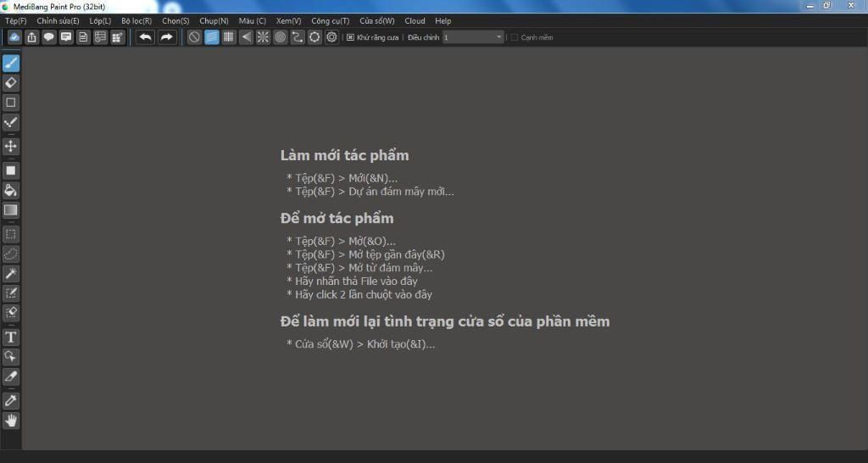Click the 'Cửa sổ(&W) > Khởi tạo(&I)...' line
The width and height of the screenshot is (868, 463).
[361, 344]
